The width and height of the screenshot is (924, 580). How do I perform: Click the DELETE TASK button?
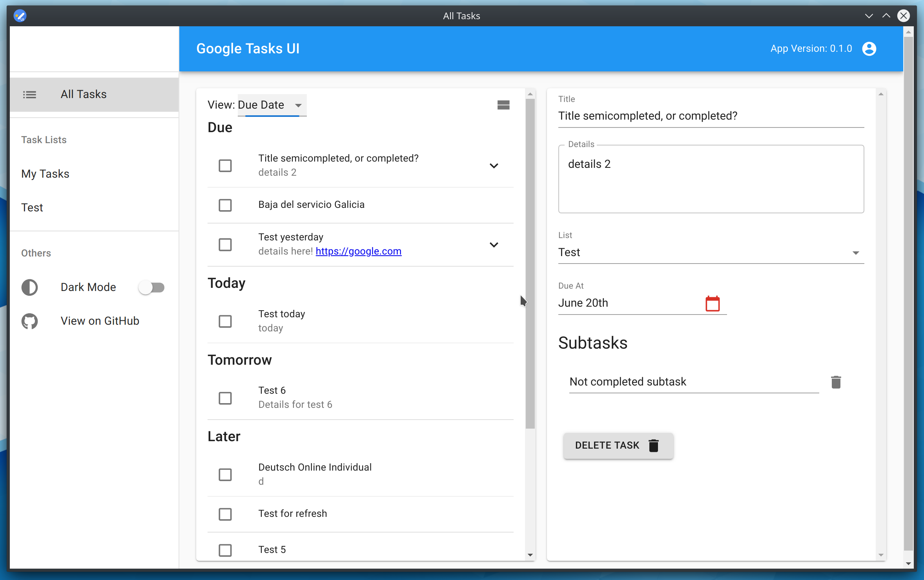(x=618, y=445)
